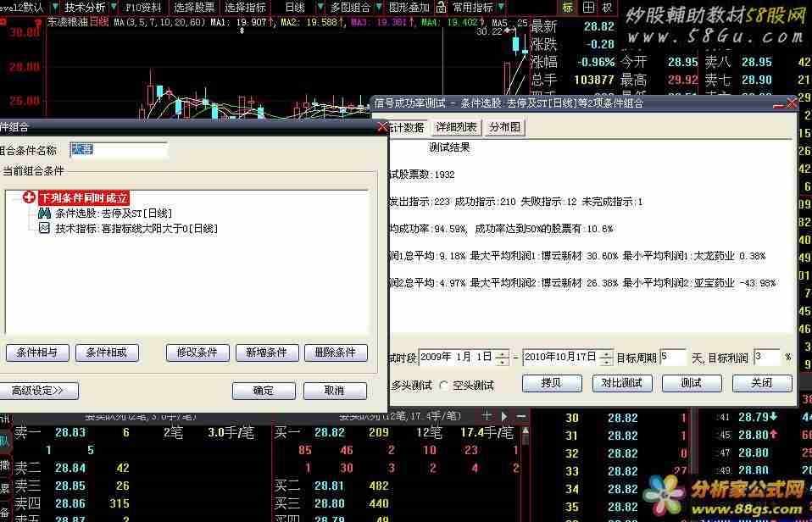This screenshot has width=812, height=522.
Task: Confirm with the 确定 button
Action: click(264, 391)
